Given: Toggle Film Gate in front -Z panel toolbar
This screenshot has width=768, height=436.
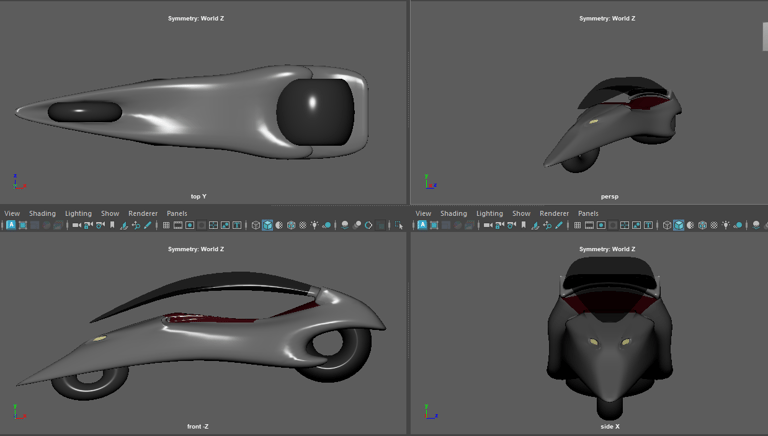Looking at the screenshot, I should [x=178, y=225].
